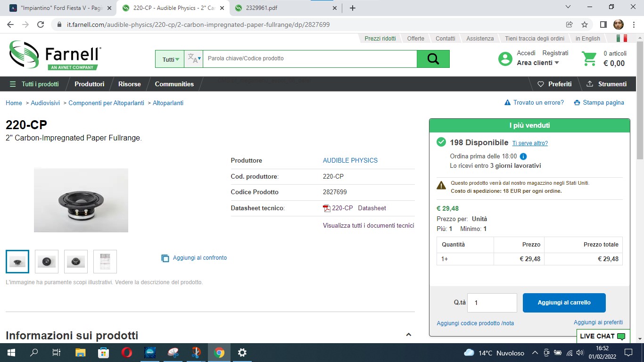Open the notification center icon

(x=628, y=353)
